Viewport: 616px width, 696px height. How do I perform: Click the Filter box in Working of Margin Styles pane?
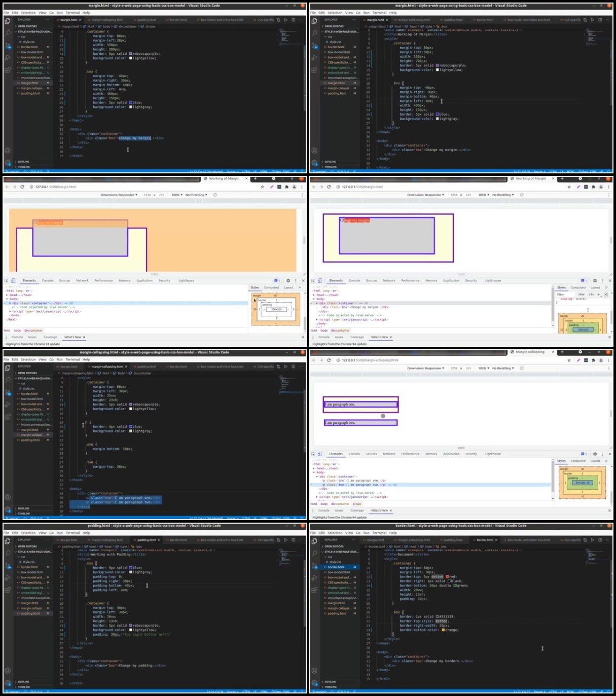565,294
